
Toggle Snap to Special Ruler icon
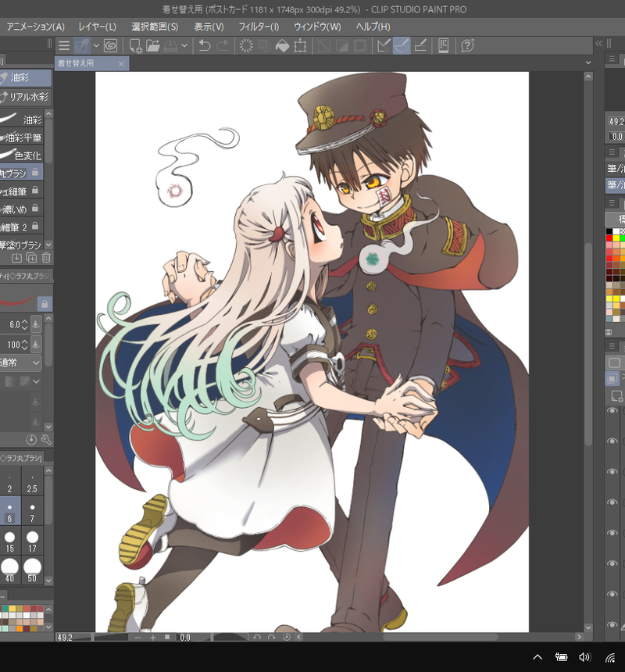(402, 46)
